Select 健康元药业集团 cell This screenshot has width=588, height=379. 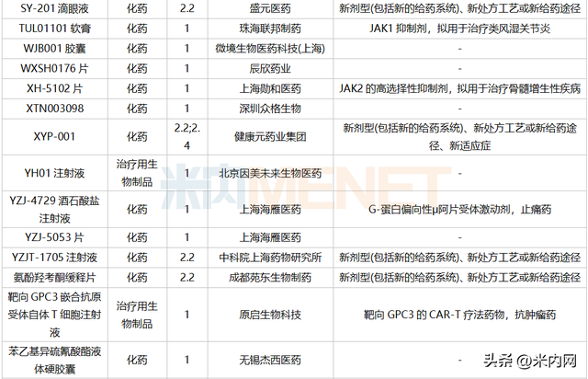pyautogui.click(x=270, y=137)
